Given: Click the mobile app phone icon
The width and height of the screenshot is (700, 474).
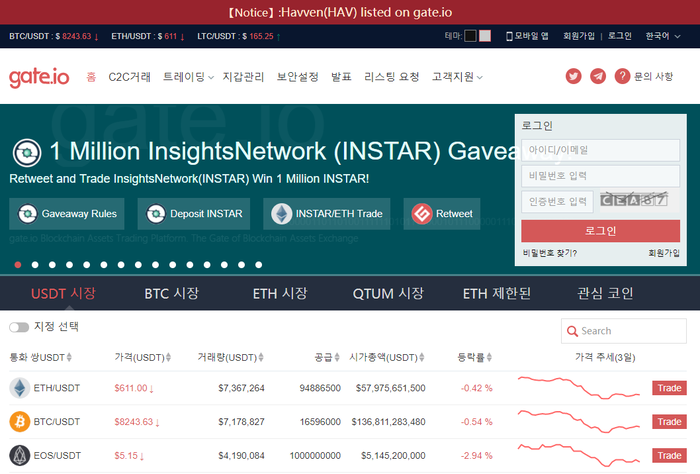Looking at the screenshot, I should click(509, 36).
